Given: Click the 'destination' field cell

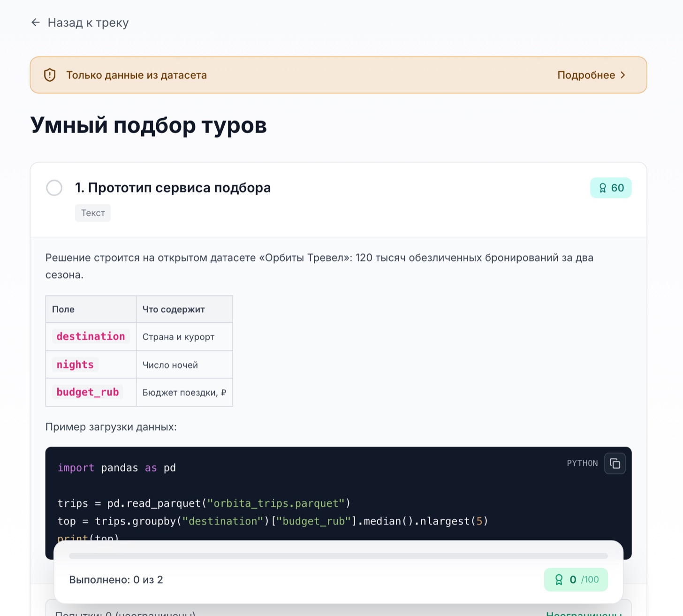Looking at the screenshot, I should coord(91,336).
